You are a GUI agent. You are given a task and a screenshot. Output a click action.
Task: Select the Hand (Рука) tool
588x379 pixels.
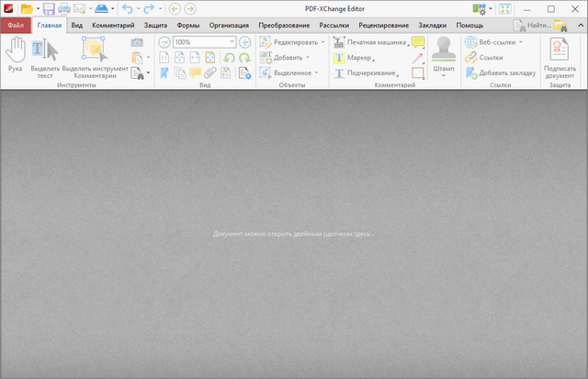[x=15, y=55]
